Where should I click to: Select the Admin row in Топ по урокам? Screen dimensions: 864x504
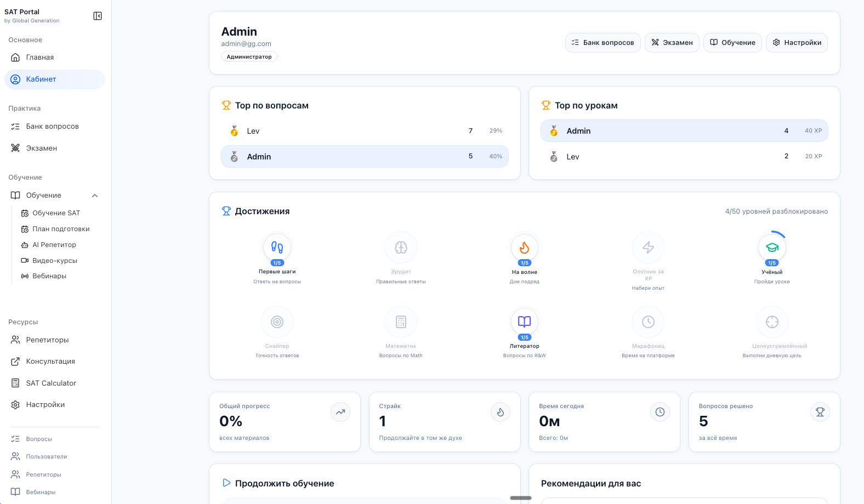coord(684,131)
